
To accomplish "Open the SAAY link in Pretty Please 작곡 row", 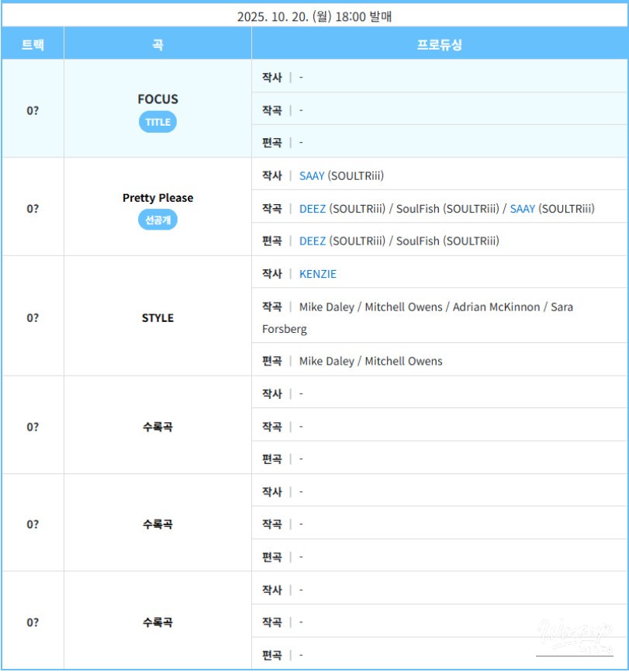I will tap(522, 209).
